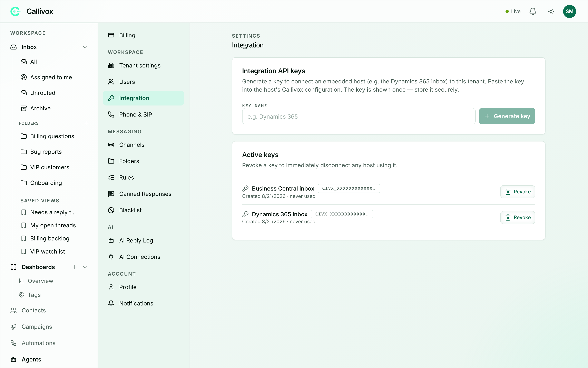Revoke the Business Central inbox key
The width and height of the screenshot is (588, 368).
click(518, 192)
